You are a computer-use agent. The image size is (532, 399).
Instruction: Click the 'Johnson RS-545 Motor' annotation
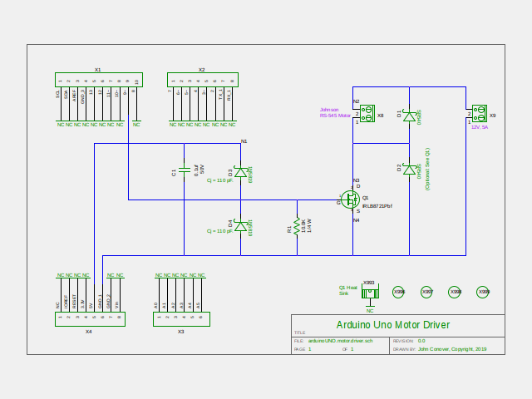pos(335,113)
